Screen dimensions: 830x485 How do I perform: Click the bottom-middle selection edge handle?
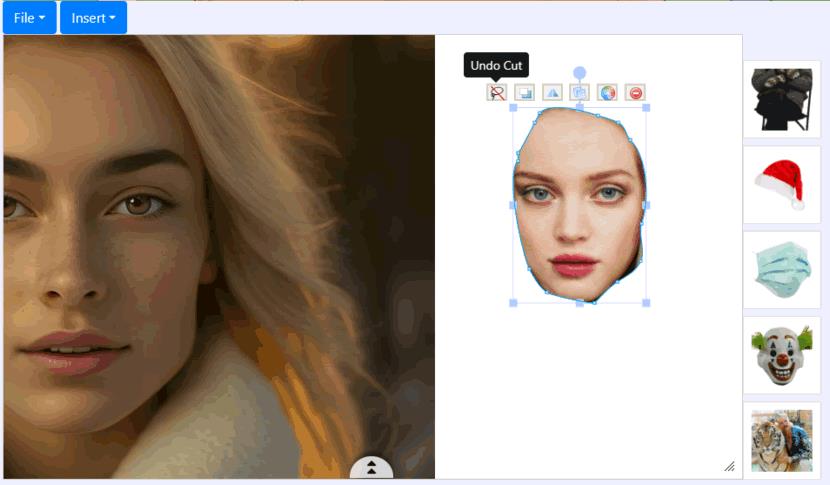coord(580,303)
